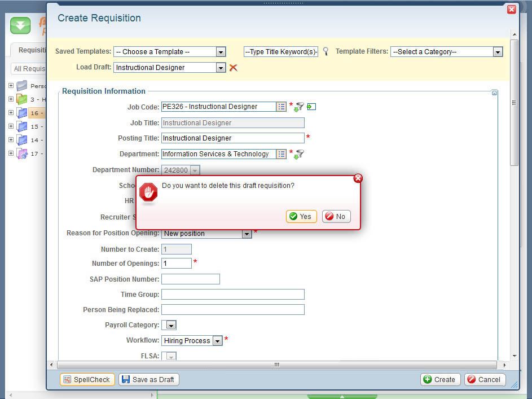The image size is (532, 399).
Task: Open the Payroll Category dropdown
Action: (x=171, y=325)
